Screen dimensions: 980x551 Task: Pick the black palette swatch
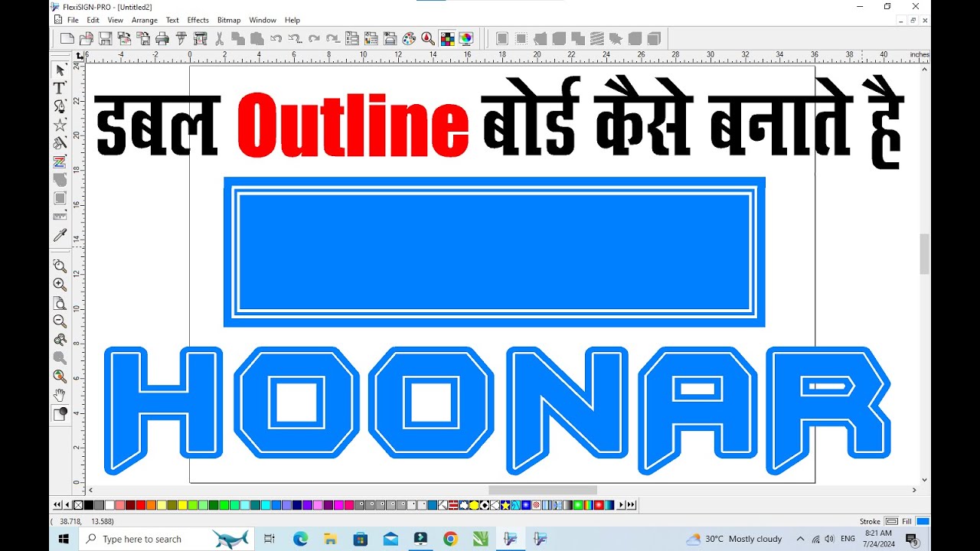[89, 505]
